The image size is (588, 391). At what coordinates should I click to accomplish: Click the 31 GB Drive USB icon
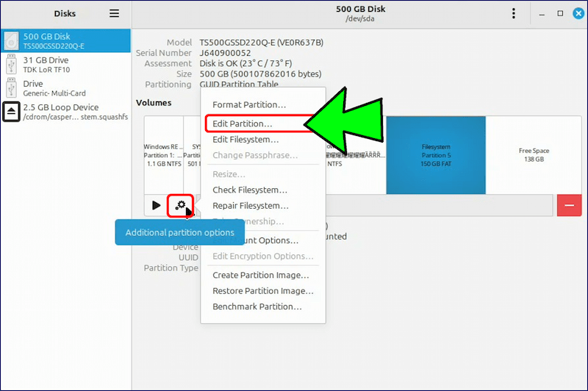point(11,64)
